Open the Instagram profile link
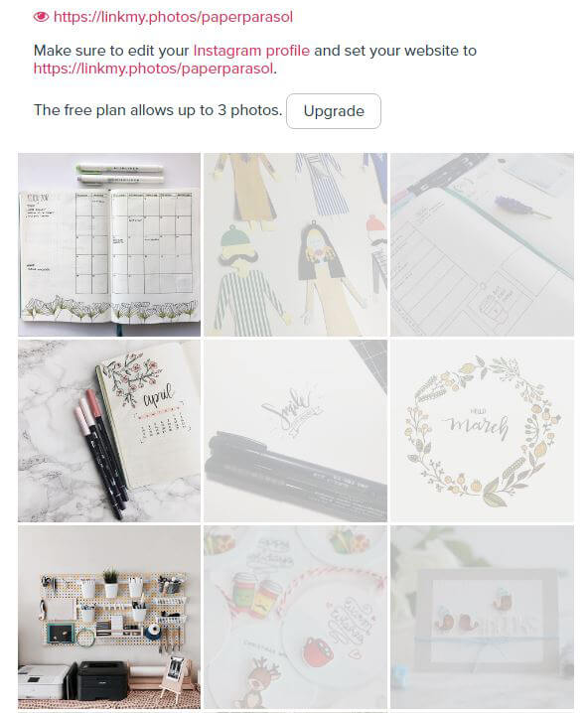This screenshot has width=588, height=713. [x=251, y=51]
